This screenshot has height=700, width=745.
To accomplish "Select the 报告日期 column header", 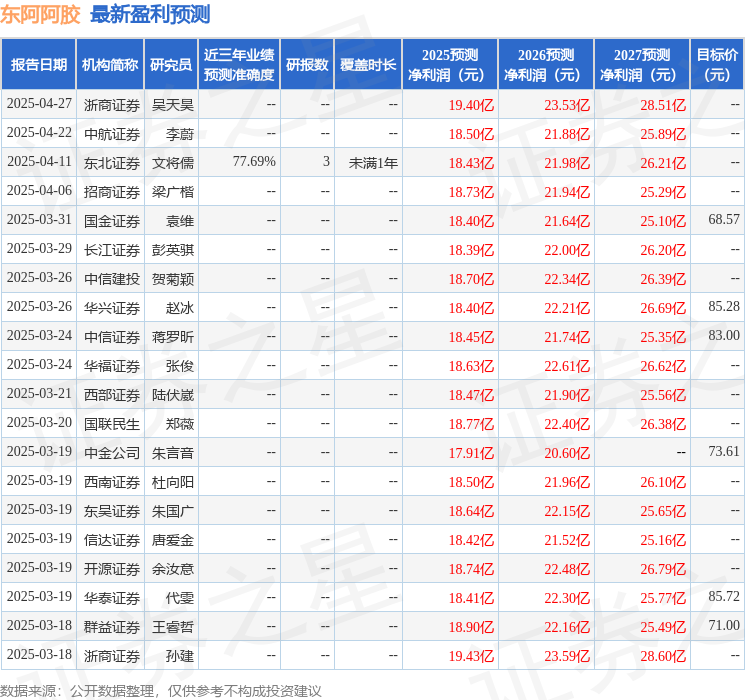I will [38, 65].
